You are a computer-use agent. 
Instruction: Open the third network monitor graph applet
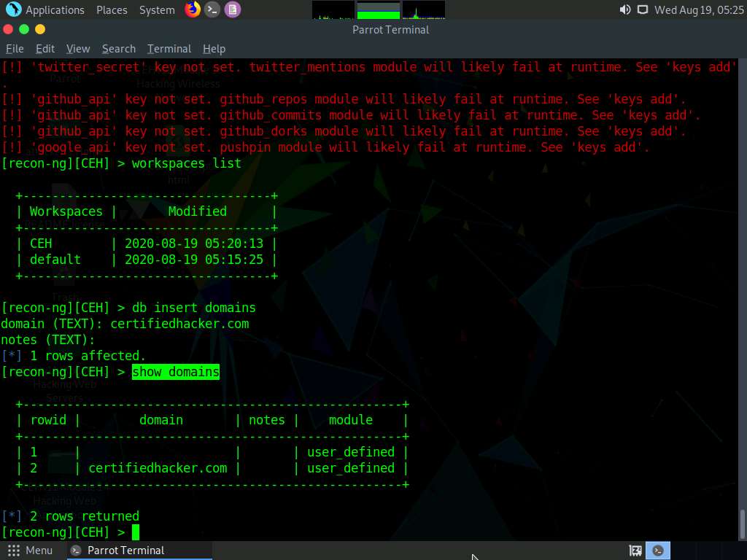click(424, 10)
